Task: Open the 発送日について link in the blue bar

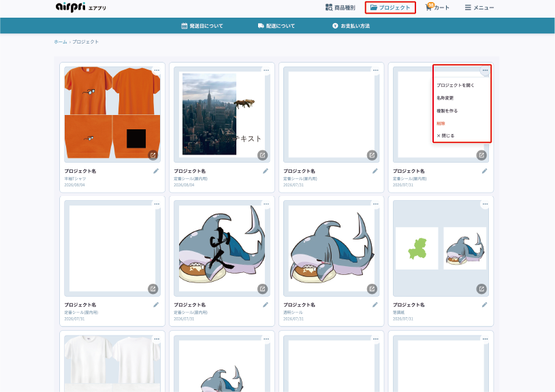Action: [x=202, y=26]
